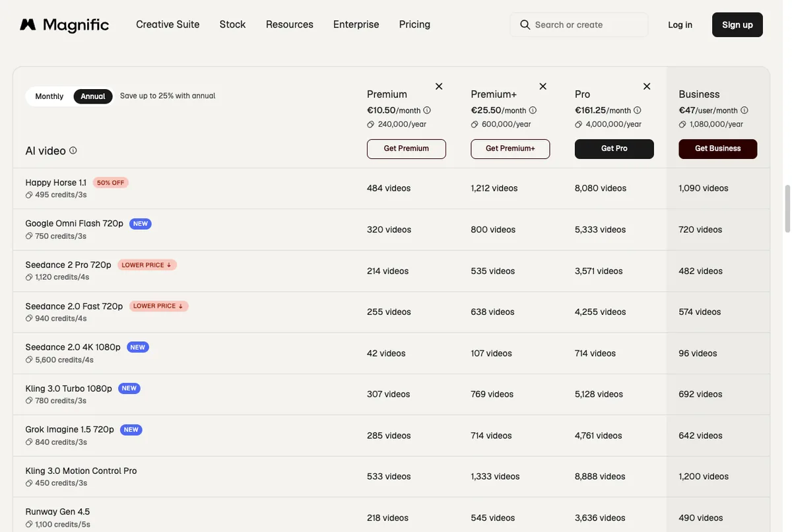Click the Sign up button
Viewport: 792px width, 532px height.
[x=737, y=25]
